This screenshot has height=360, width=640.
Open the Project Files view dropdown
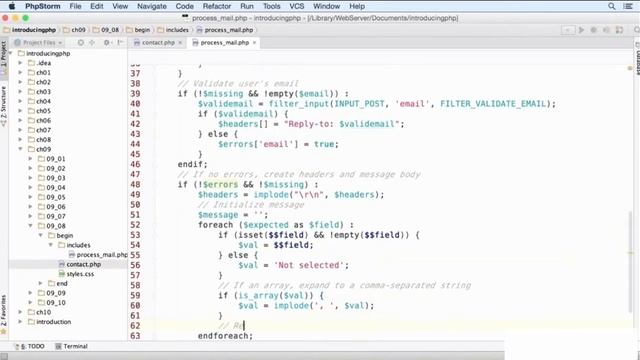pyautogui.click(x=38, y=42)
